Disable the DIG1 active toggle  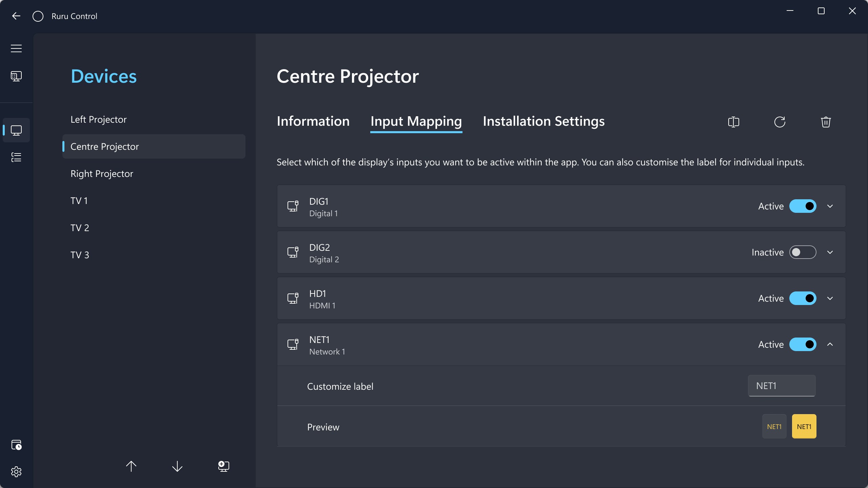(x=803, y=206)
